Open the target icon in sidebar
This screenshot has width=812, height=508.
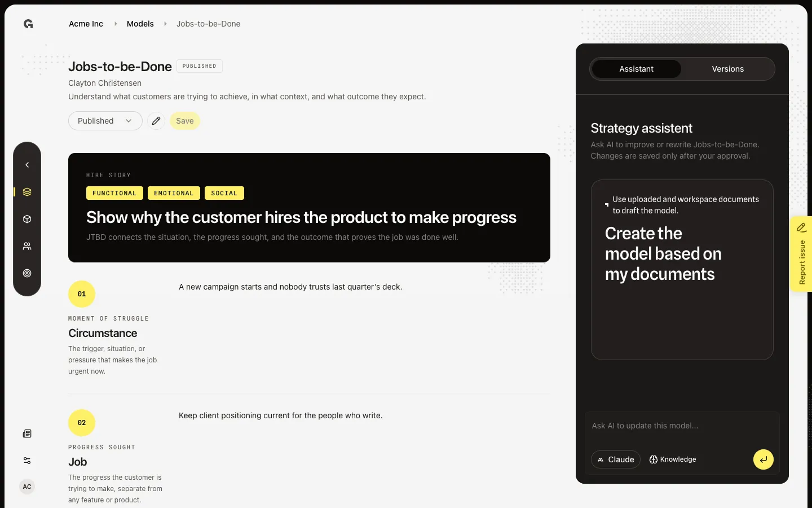[x=27, y=273]
